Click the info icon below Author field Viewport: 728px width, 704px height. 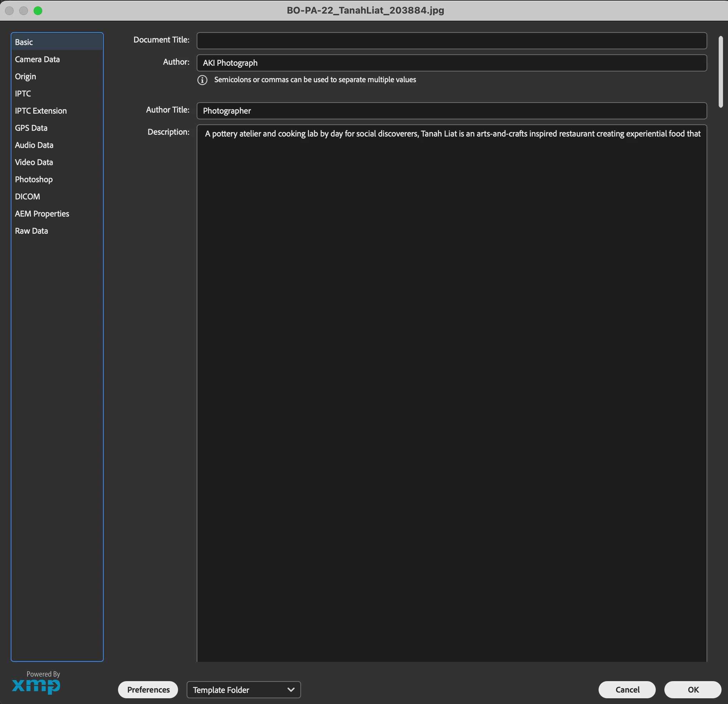(x=202, y=80)
